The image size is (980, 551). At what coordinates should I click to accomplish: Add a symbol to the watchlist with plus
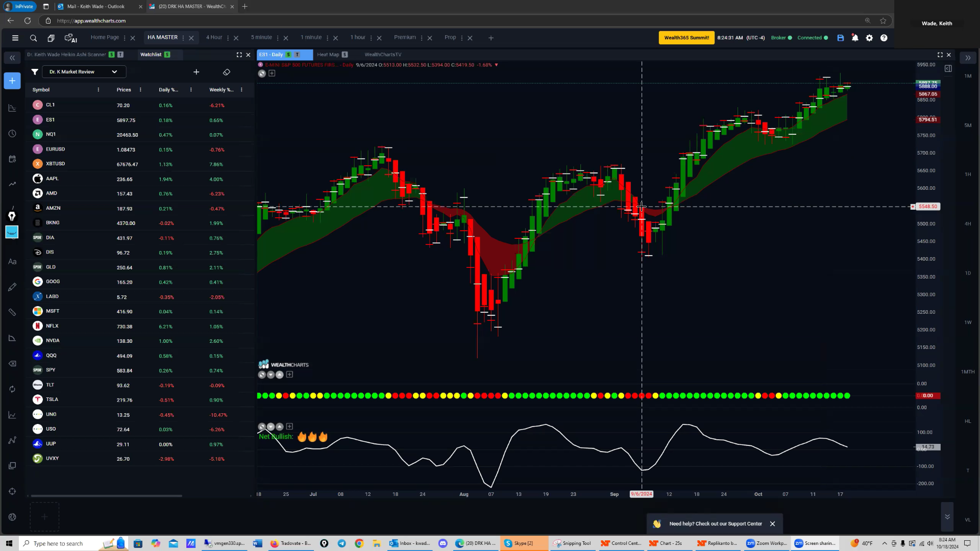click(x=196, y=72)
